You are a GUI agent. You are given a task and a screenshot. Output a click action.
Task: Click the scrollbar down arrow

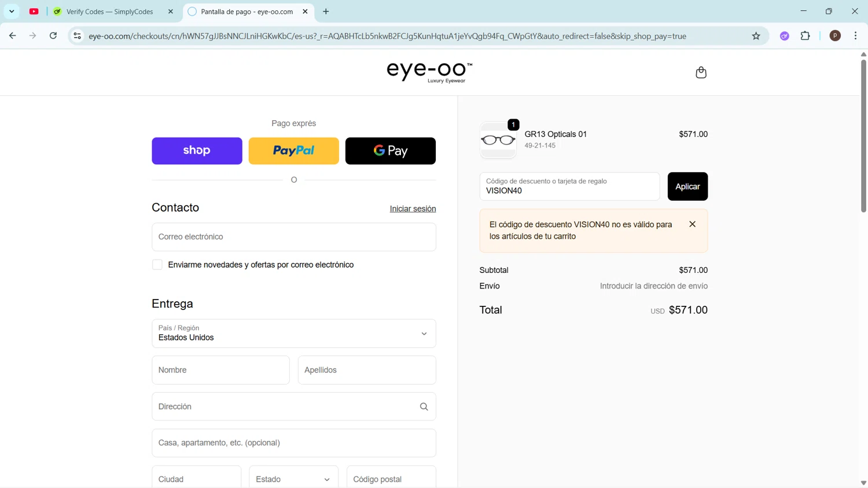(x=863, y=483)
